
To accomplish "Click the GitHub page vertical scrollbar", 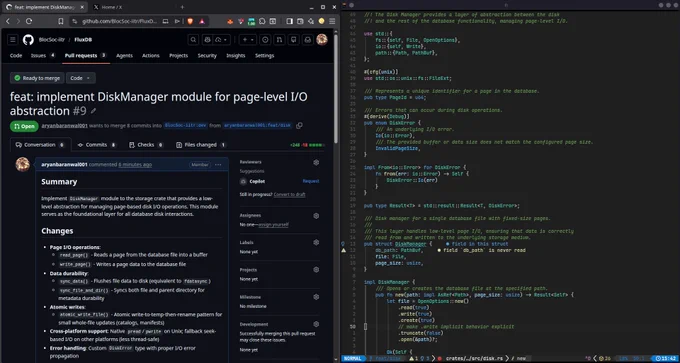I will (336, 89).
